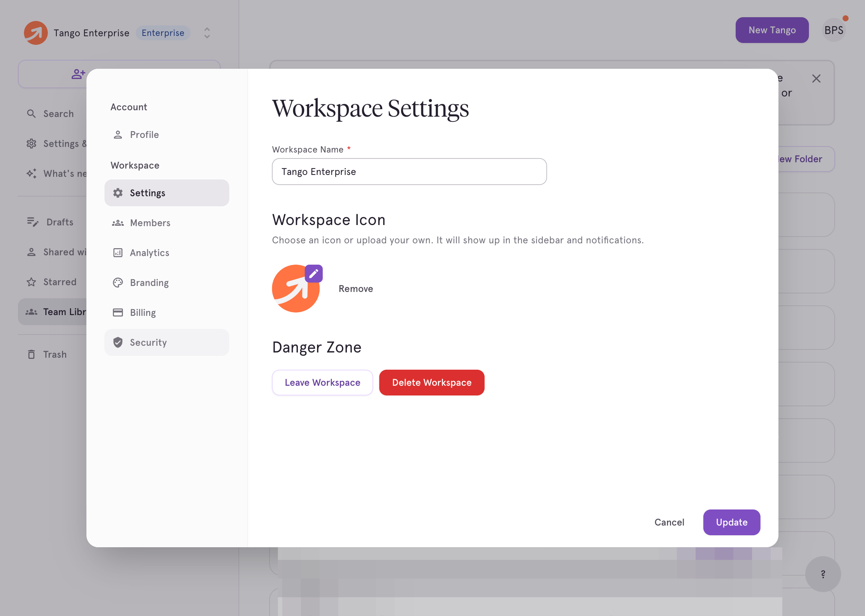Close the banner with the X icon
865x616 pixels.
(816, 78)
